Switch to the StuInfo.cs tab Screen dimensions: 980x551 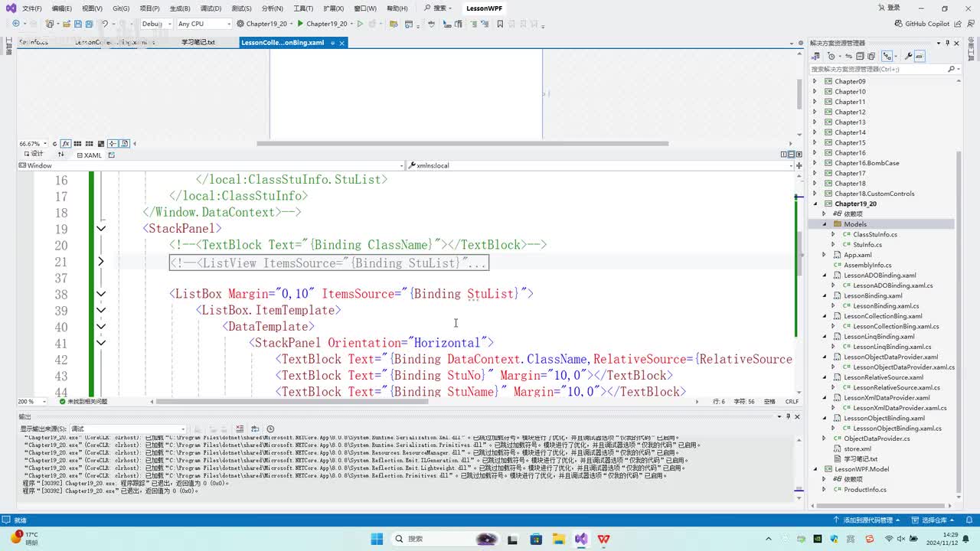point(34,43)
